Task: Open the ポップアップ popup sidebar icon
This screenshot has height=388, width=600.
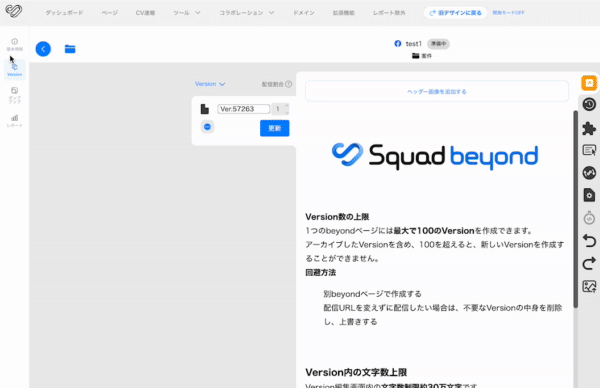Action: click(x=15, y=95)
